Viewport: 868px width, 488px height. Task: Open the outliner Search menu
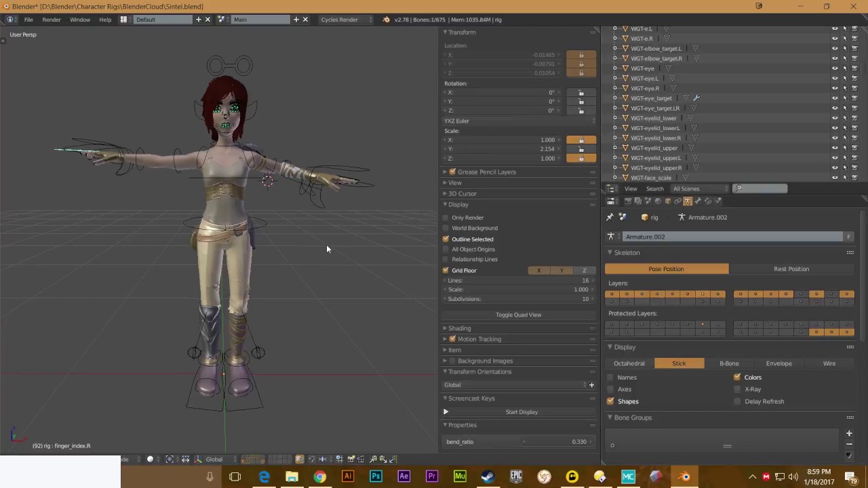coord(654,189)
